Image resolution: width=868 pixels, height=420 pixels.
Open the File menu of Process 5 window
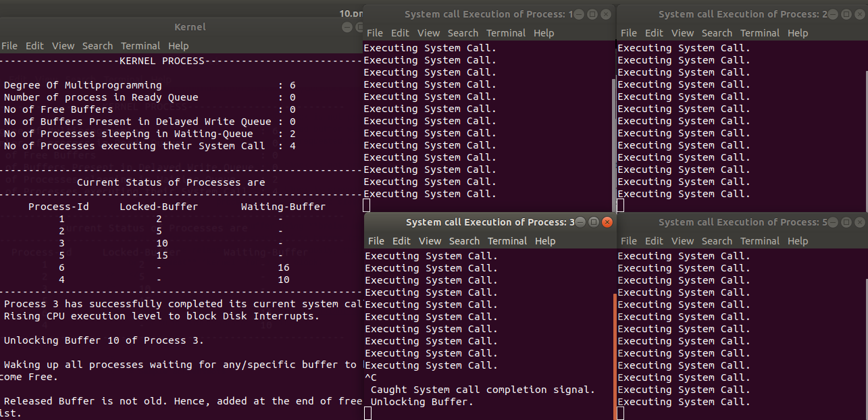click(x=629, y=240)
